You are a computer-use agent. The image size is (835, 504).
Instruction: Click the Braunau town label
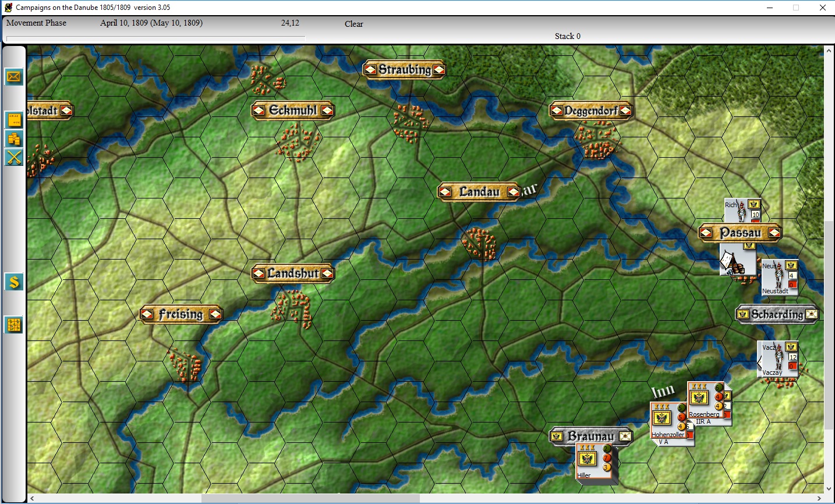click(591, 436)
